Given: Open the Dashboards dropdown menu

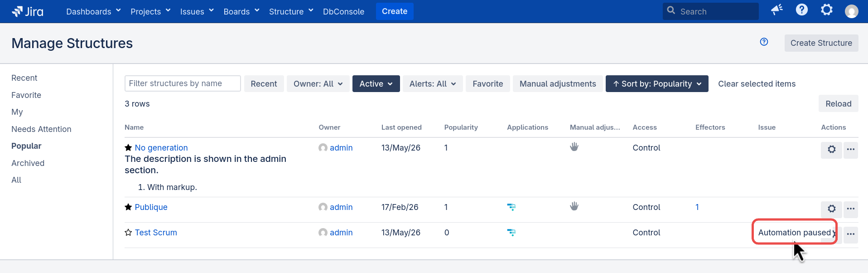Looking at the screenshot, I should click(x=93, y=11).
